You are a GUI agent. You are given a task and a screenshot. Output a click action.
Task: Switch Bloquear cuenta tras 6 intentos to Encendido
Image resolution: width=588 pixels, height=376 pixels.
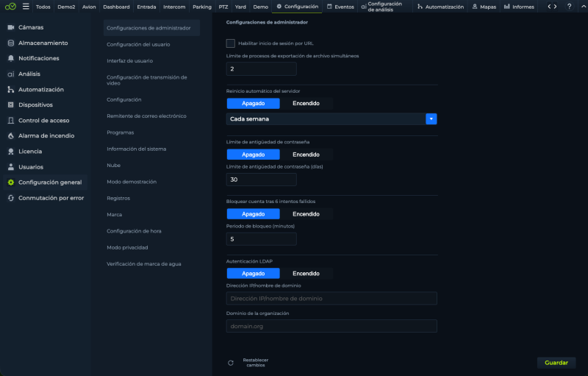(306, 214)
